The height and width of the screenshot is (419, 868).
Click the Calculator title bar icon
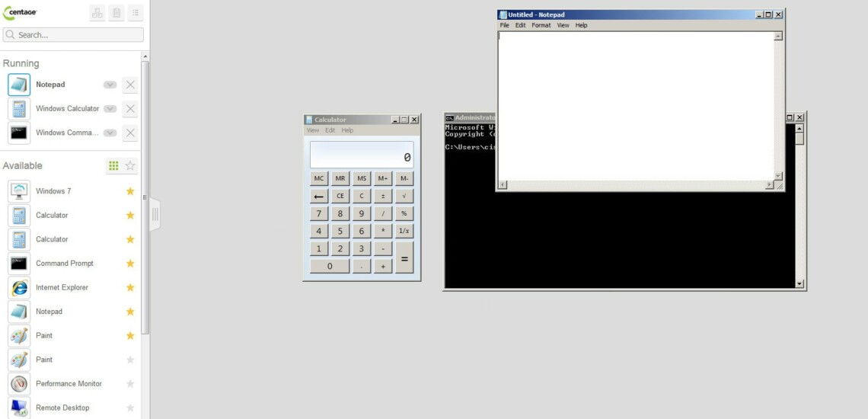tap(309, 120)
